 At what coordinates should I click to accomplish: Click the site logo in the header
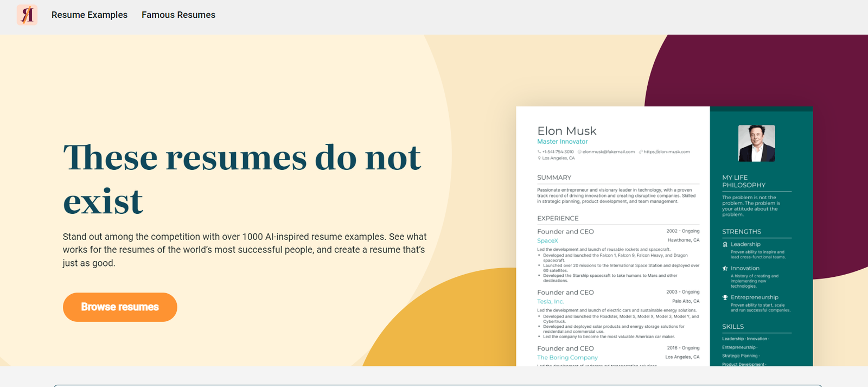[x=27, y=15]
